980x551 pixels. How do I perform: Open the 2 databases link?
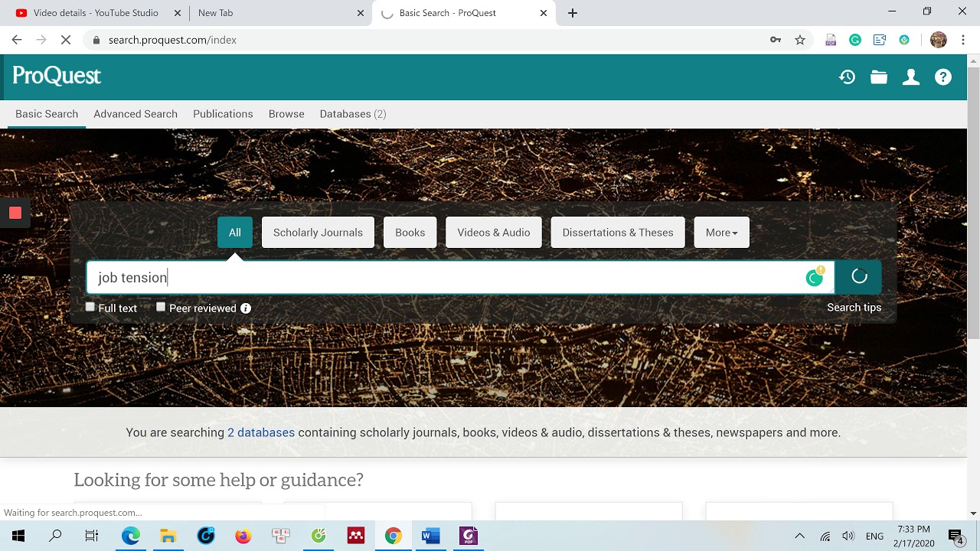pos(261,432)
